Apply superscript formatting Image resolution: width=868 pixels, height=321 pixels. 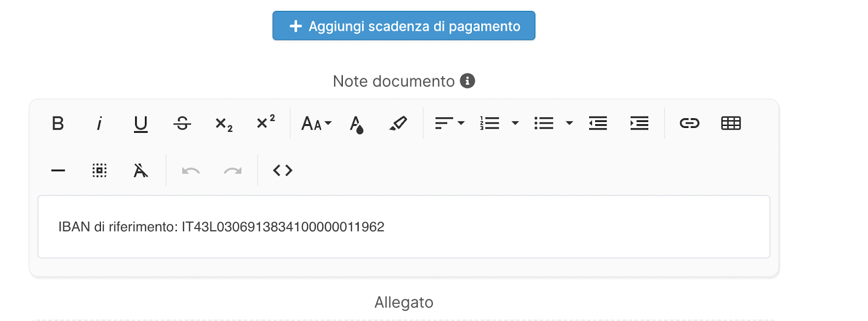tap(265, 123)
